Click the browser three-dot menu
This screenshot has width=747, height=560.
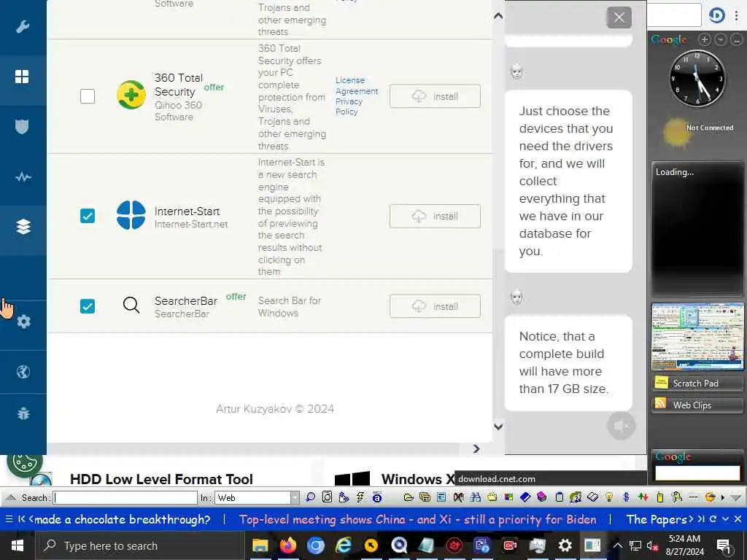(x=737, y=16)
